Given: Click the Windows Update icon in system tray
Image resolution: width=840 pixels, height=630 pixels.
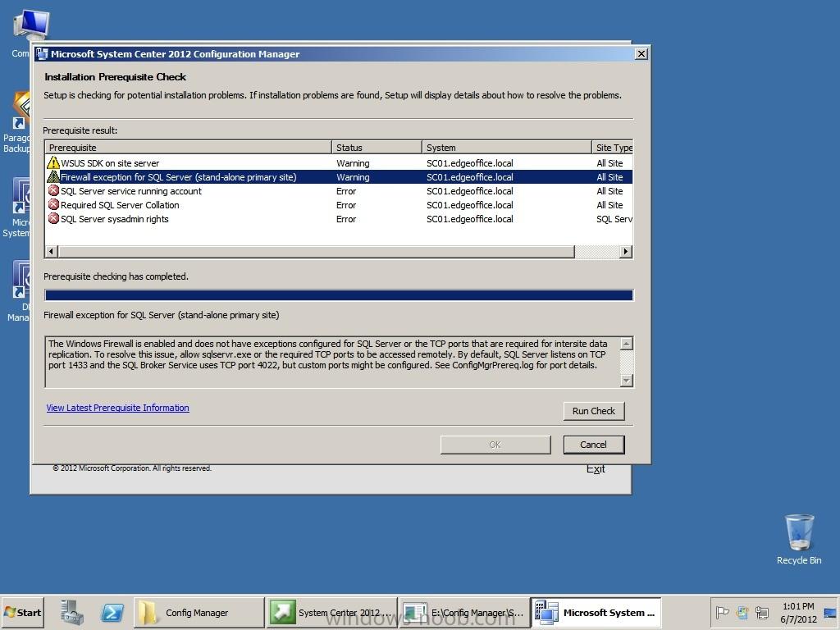Looking at the screenshot, I should click(x=742, y=612).
